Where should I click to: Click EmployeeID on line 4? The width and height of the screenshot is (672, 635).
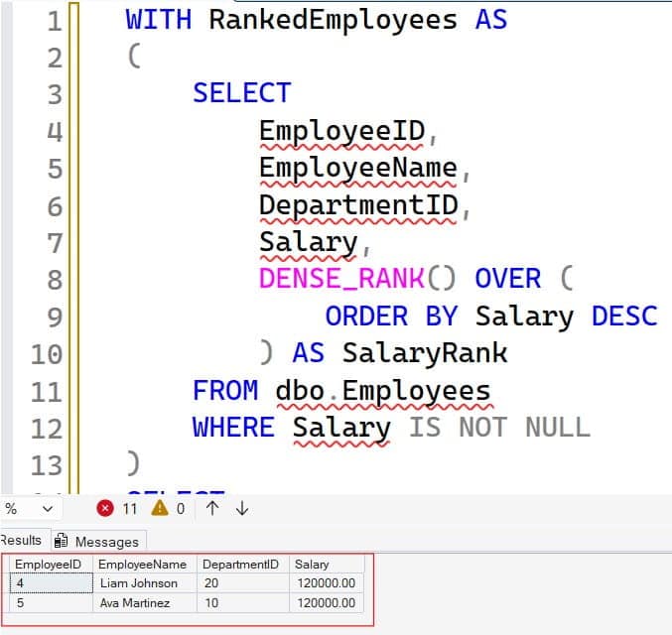point(342,131)
